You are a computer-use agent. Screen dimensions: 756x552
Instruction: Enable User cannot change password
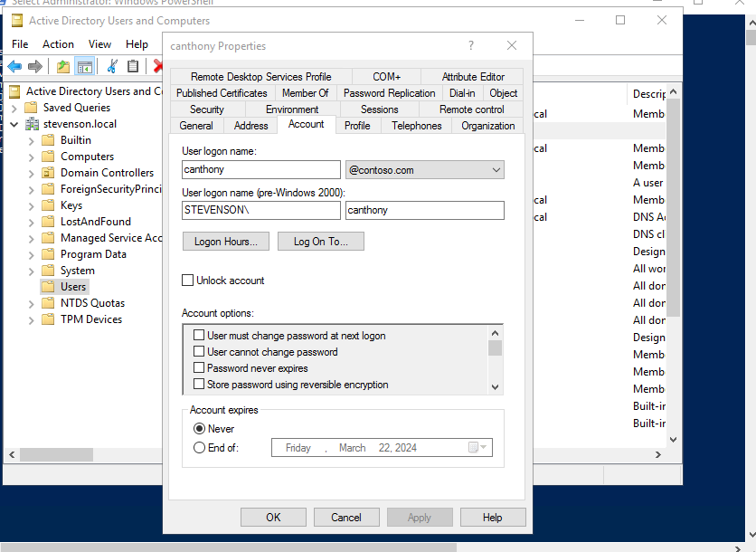[x=199, y=351]
